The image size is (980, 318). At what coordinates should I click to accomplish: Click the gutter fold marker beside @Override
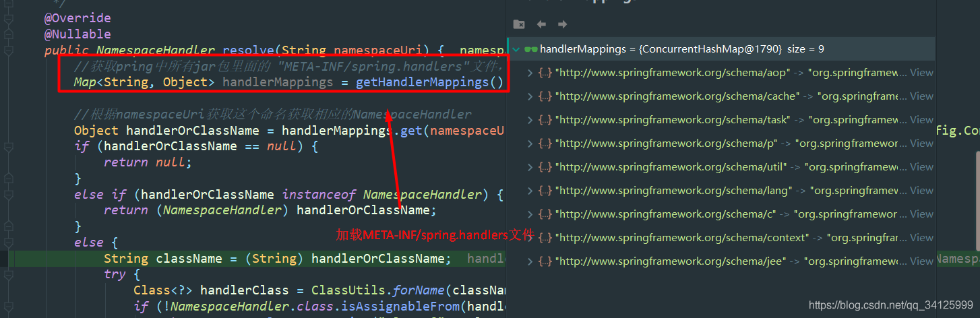(x=8, y=18)
